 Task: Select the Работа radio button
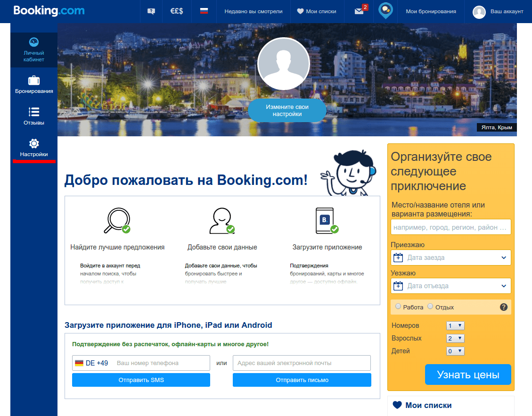[x=398, y=307]
